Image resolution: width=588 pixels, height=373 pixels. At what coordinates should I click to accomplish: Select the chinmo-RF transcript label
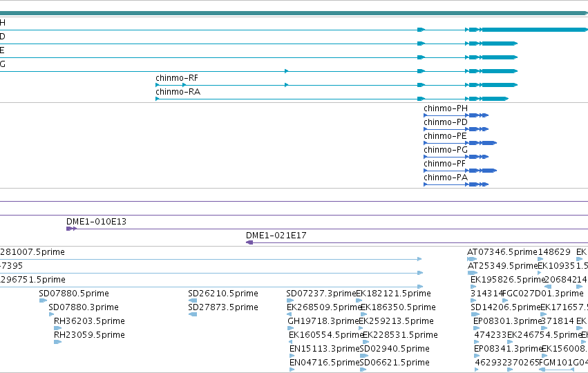pyautogui.click(x=177, y=78)
